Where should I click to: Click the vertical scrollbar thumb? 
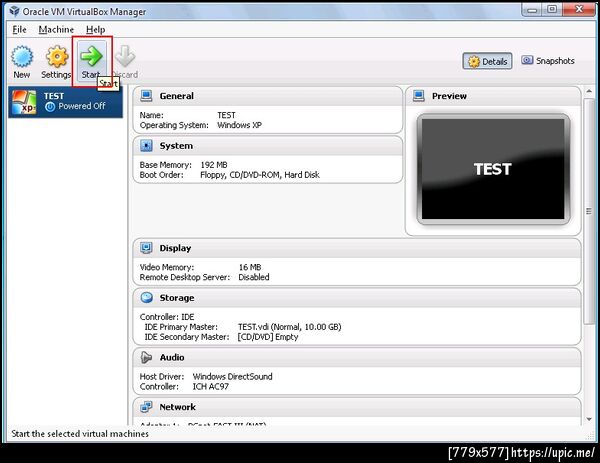click(589, 211)
